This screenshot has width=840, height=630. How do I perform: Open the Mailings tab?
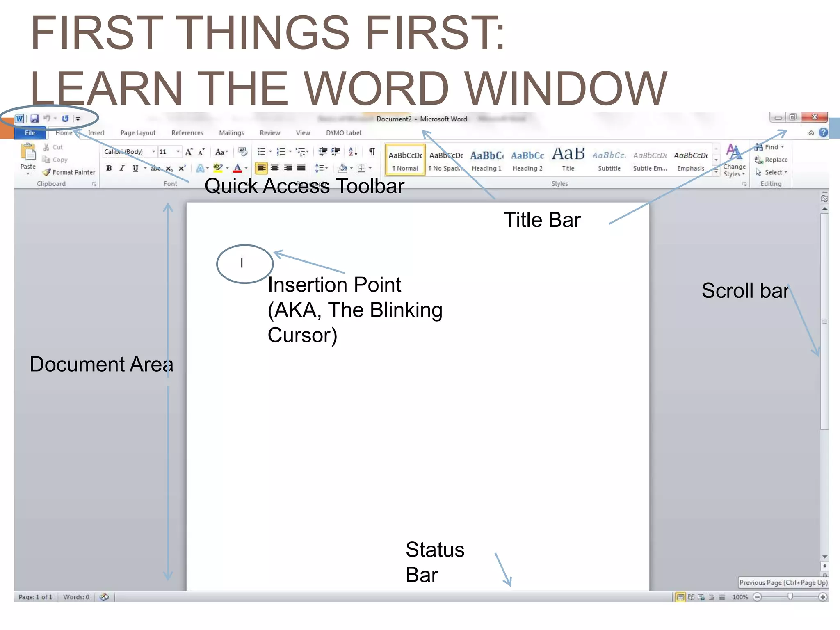pos(231,133)
